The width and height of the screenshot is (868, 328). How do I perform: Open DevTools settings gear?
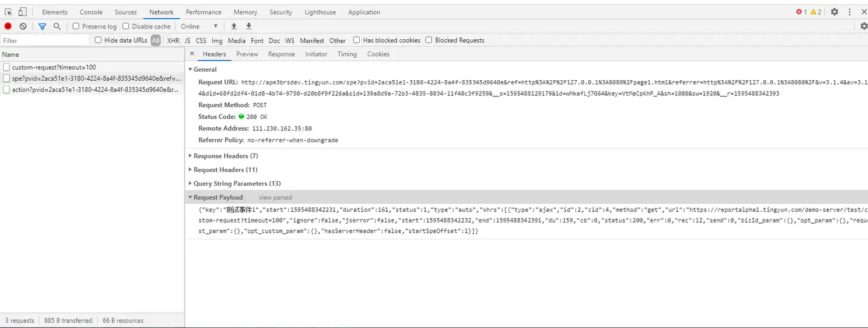pyautogui.click(x=834, y=12)
